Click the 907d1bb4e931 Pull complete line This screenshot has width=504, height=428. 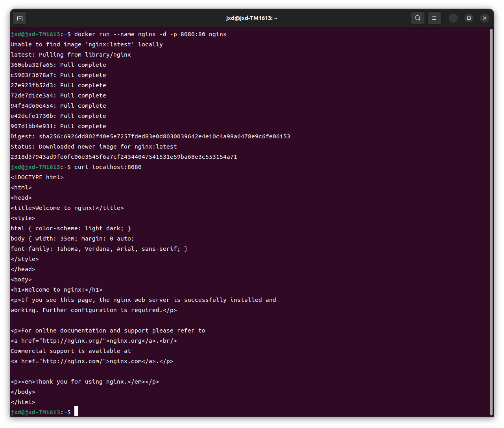pos(58,126)
